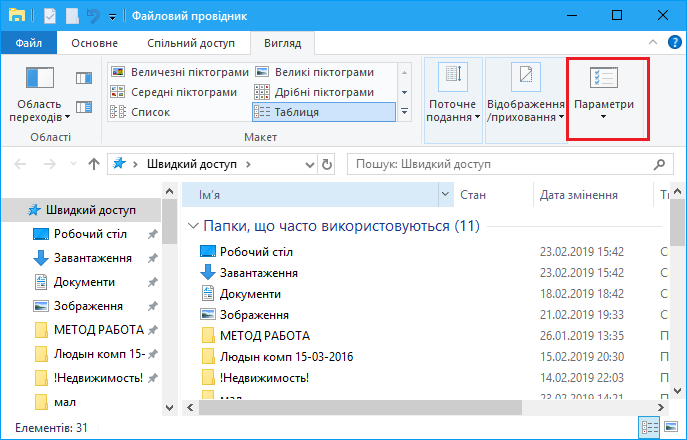687x440 pixels.
Task: Sort by the Стан column header
Action: click(x=494, y=195)
